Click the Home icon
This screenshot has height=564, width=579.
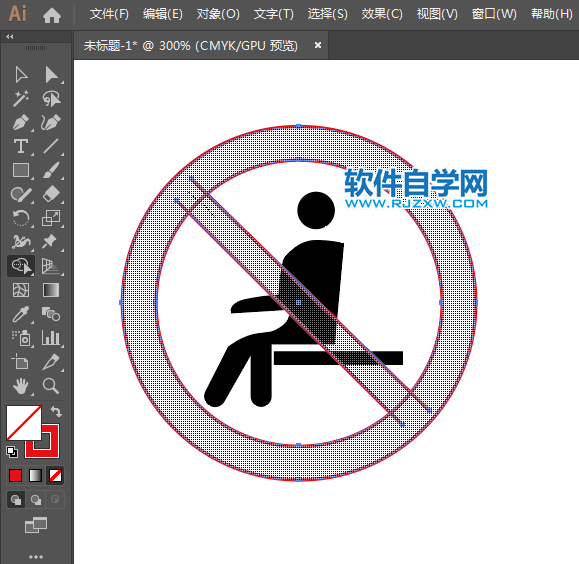point(52,16)
